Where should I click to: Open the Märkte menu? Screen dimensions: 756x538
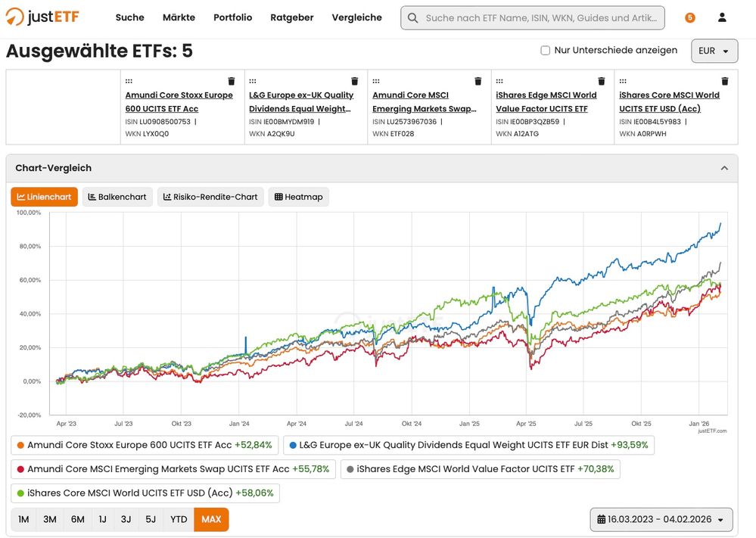(x=179, y=17)
